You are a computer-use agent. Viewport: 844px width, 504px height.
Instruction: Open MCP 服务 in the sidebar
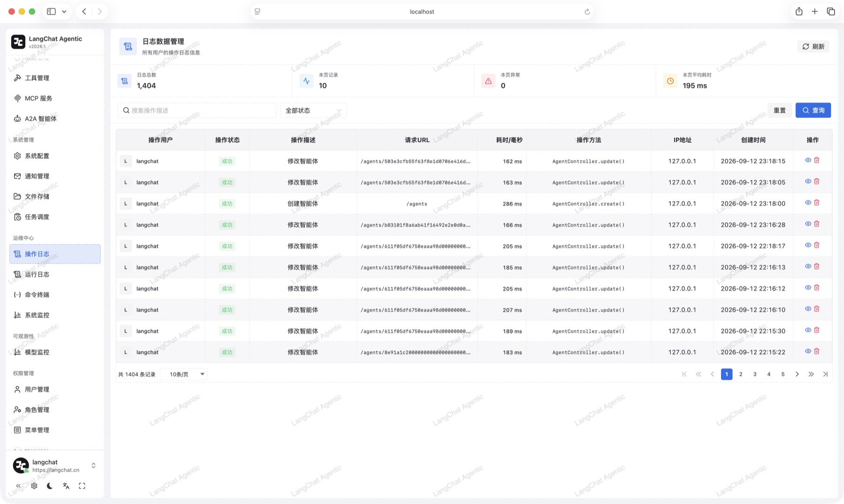55,98
